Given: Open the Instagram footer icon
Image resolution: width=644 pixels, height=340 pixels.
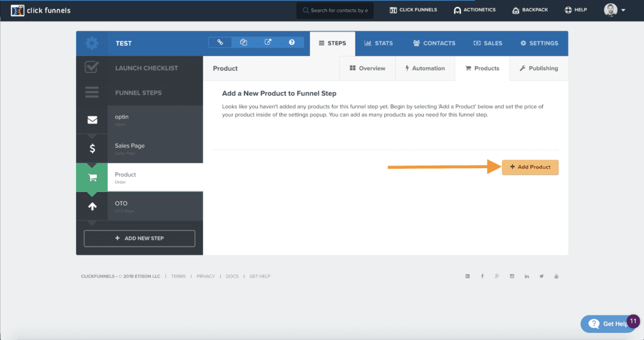Looking at the screenshot, I should coord(512,276).
